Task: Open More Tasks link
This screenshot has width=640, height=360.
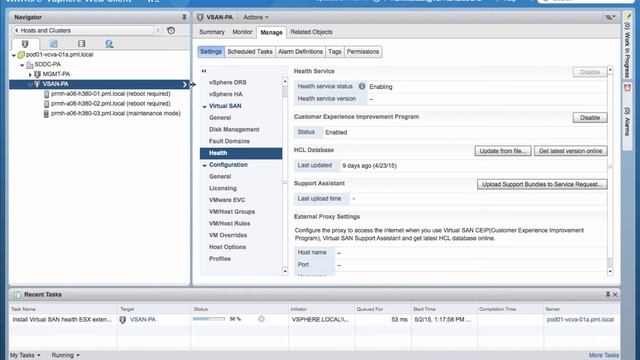Action: click(x=604, y=355)
